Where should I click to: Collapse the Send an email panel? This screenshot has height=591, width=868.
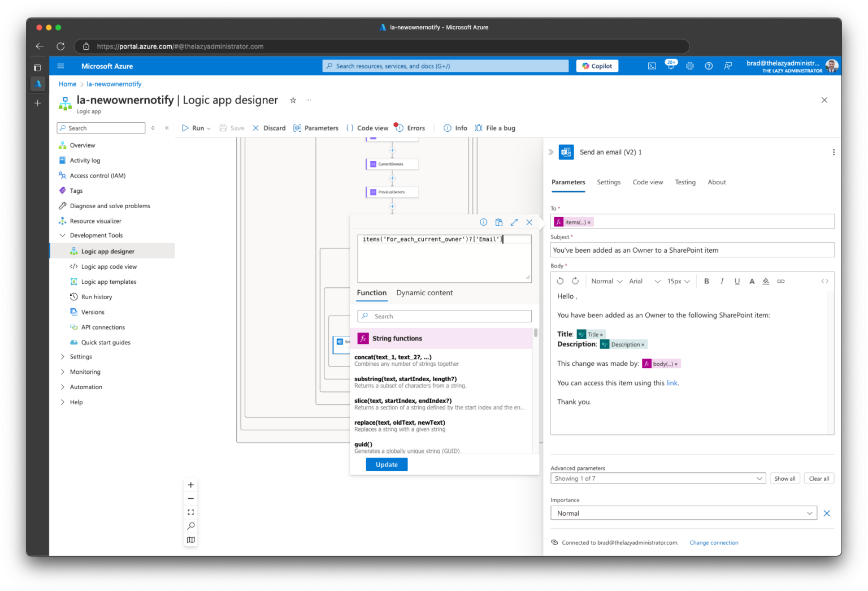[551, 152]
